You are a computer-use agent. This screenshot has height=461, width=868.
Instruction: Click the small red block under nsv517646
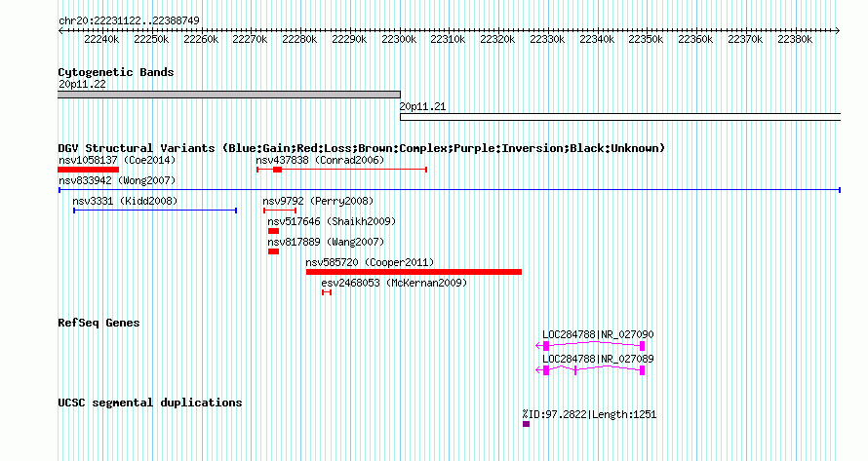click(x=273, y=231)
